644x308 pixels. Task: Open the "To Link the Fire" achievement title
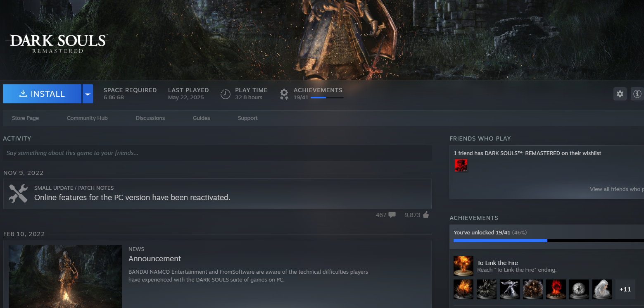coord(497,263)
